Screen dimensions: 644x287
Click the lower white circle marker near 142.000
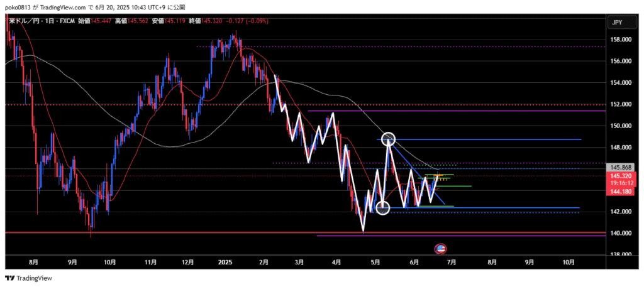(382, 207)
